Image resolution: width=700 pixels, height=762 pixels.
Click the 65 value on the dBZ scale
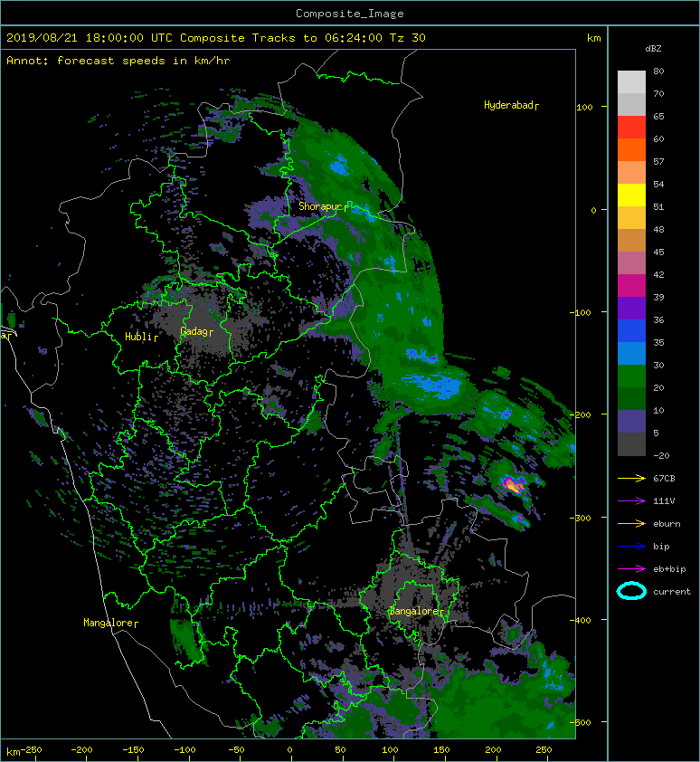point(658,116)
